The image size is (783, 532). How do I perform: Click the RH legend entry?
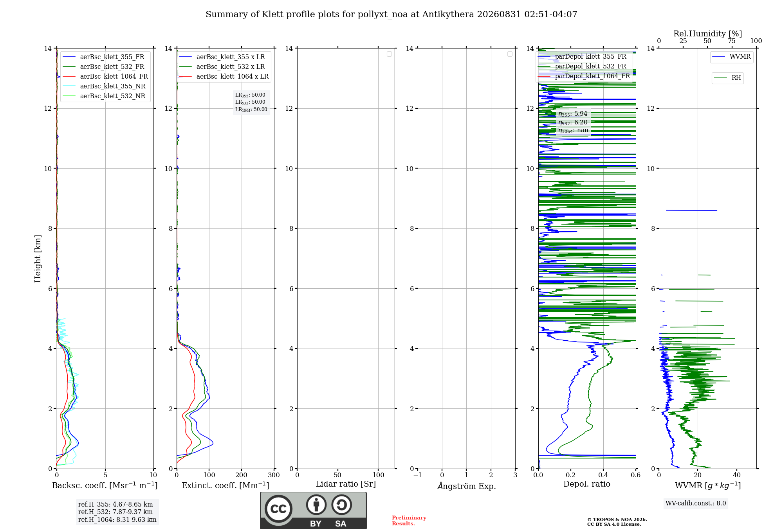[x=727, y=78]
